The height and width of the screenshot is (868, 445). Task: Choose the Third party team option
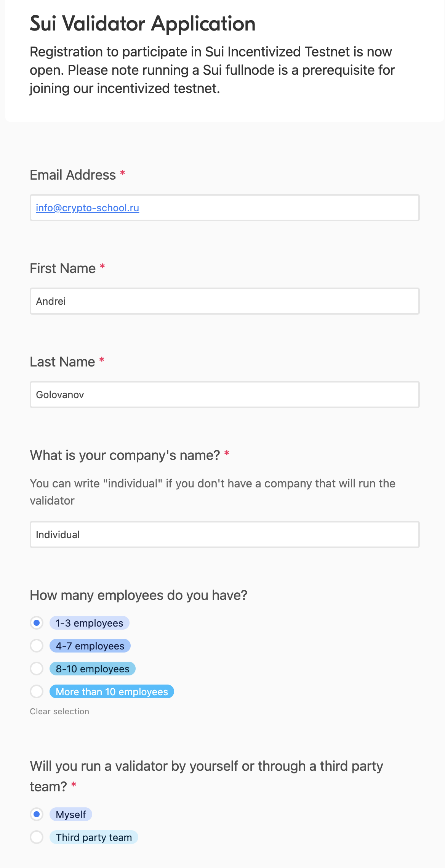tap(37, 837)
